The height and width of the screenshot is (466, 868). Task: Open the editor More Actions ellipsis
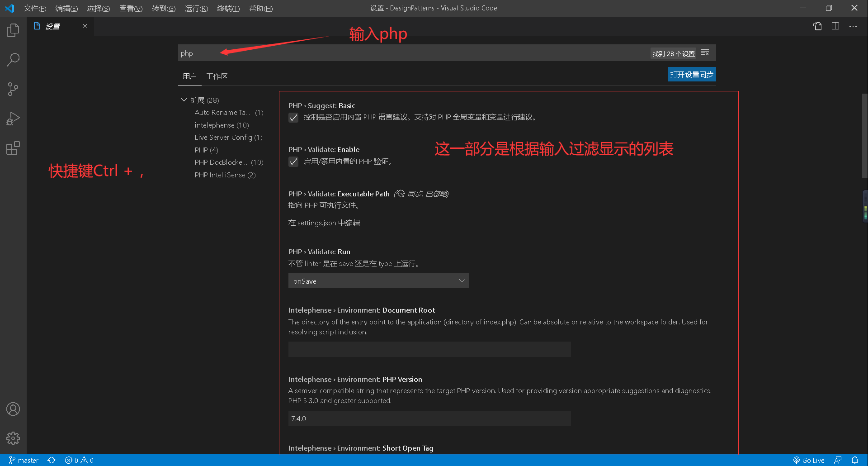coord(853,26)
